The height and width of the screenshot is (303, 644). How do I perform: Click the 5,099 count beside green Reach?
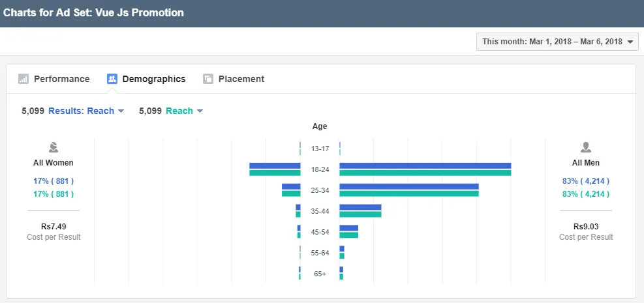click(150, 111)
